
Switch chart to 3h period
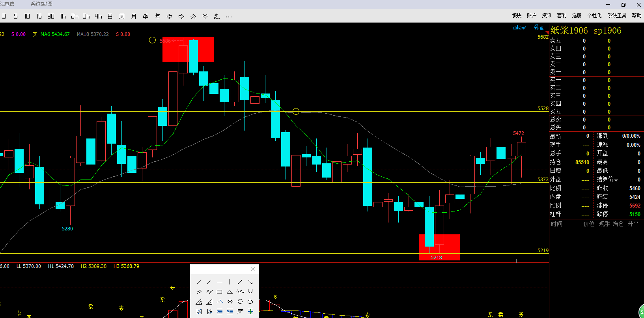pyautogui.click(x=86, y=16)
